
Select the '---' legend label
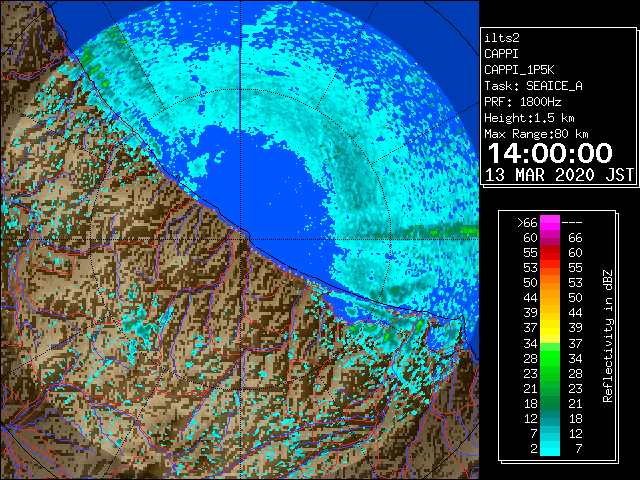click(572, 222)
